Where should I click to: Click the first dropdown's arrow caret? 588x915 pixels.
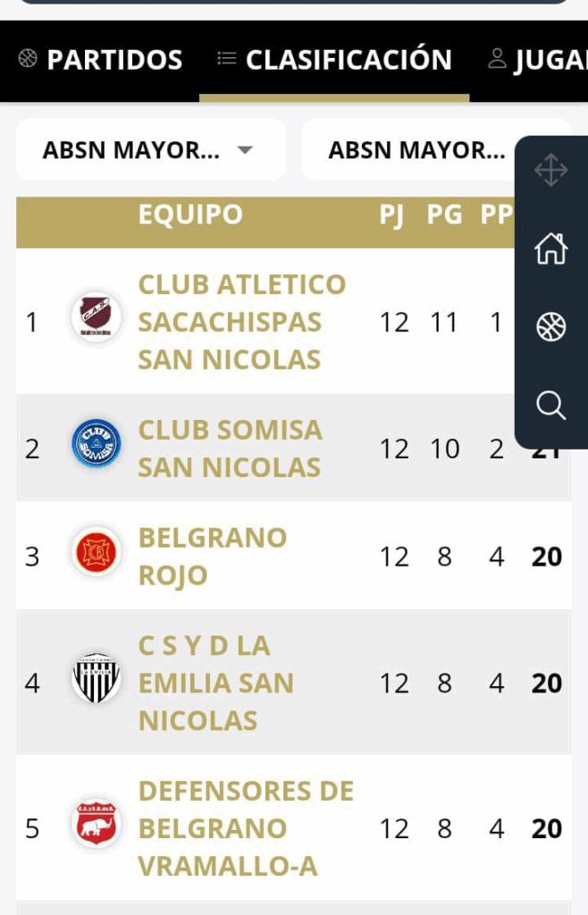click(x=246, y=150)
